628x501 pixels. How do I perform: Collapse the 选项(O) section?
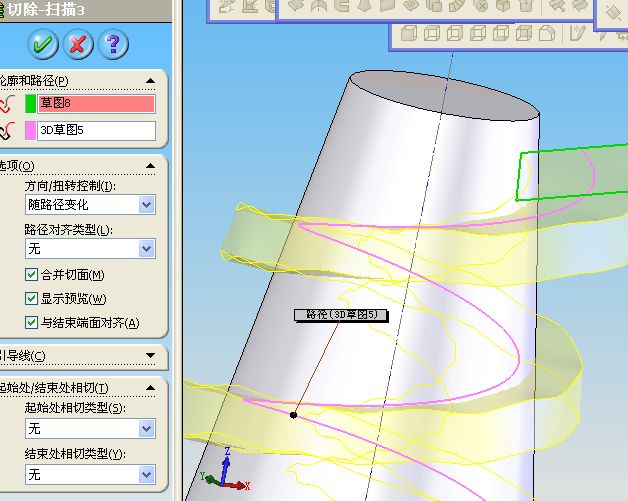151,165
